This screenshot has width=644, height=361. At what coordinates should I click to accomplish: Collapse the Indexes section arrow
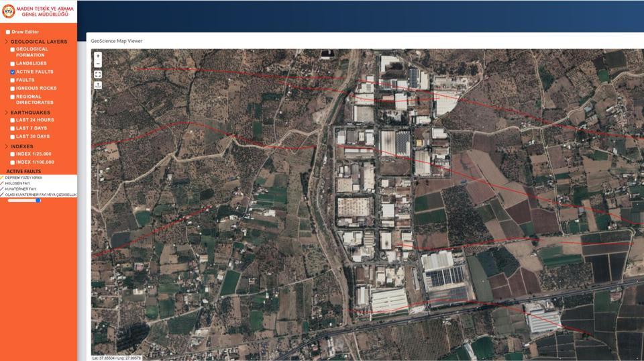point(6,146)
